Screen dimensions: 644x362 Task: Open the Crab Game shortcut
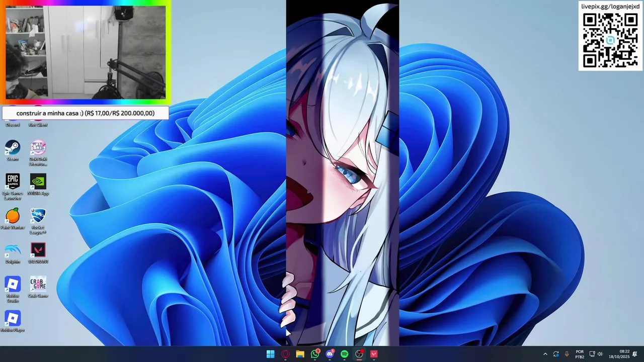click(38, 287)
